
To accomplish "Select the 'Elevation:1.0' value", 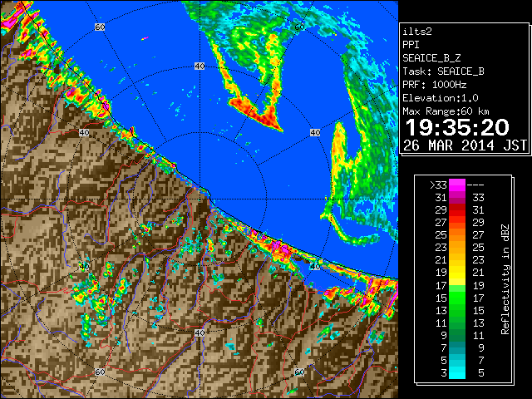I will tap(440, 98).
